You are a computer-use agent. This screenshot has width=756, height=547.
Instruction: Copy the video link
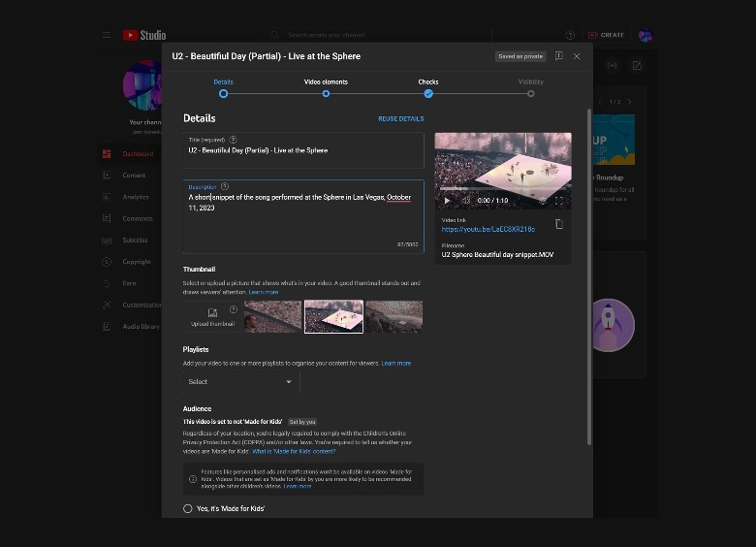click(x=559, y=224)
